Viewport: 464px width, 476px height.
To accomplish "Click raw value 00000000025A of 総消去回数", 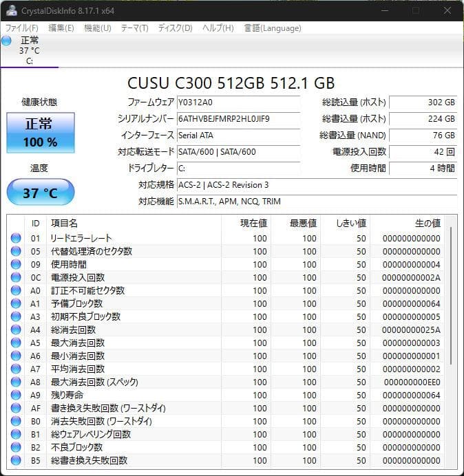I will click(x=411, y=329).
